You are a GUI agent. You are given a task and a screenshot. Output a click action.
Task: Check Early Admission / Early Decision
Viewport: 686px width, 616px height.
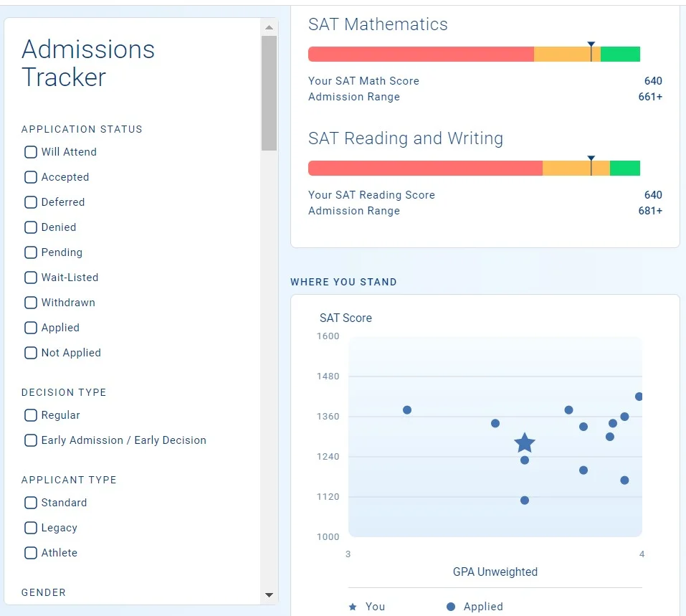[31, 440]
